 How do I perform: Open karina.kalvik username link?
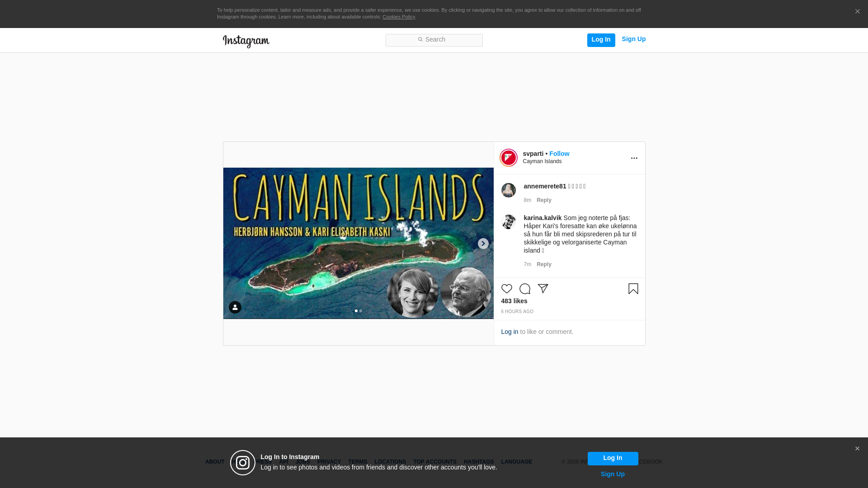[542, 218]
